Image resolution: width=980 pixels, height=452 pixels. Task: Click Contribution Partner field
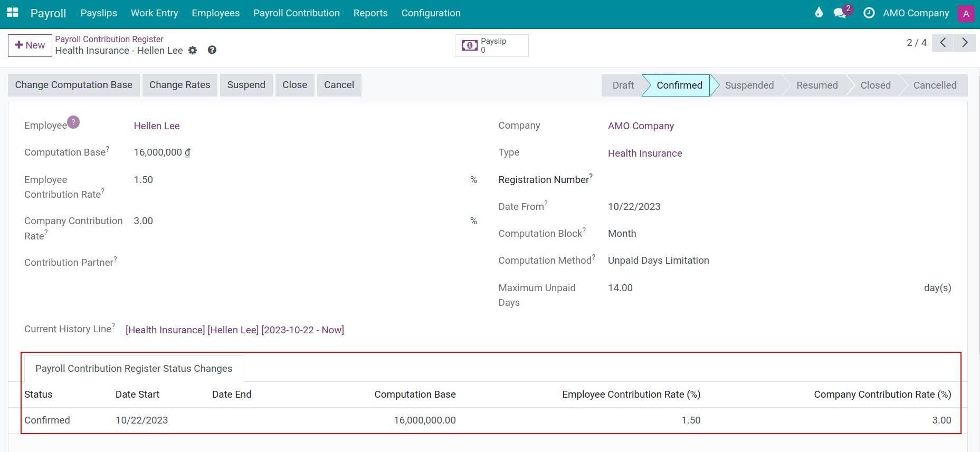[x=305, y=263]
